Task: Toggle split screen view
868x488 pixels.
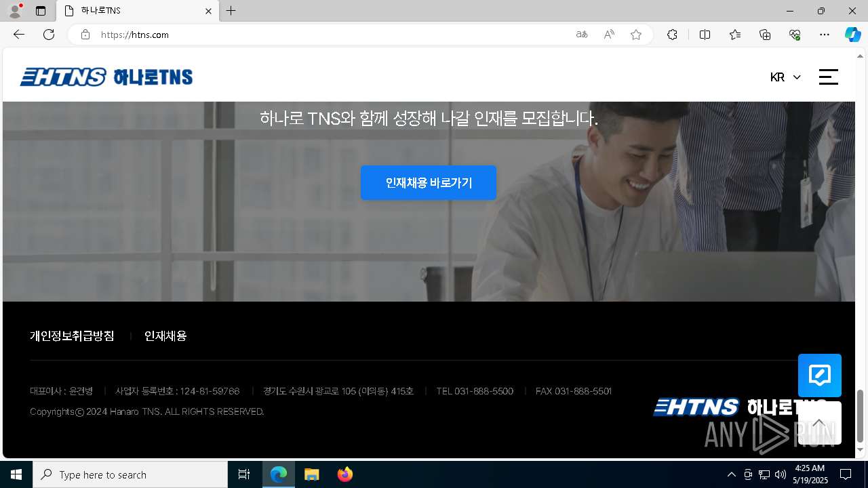Action: [x=705, y=35]
